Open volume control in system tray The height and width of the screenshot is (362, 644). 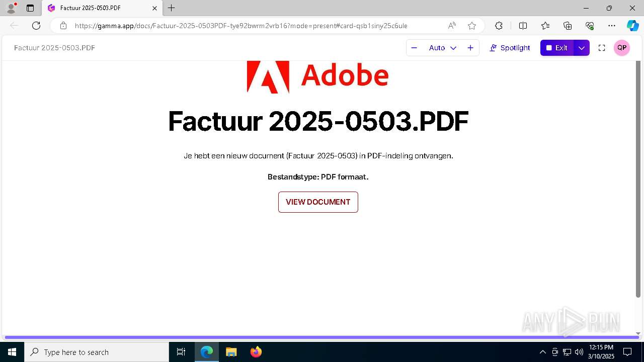579,352
